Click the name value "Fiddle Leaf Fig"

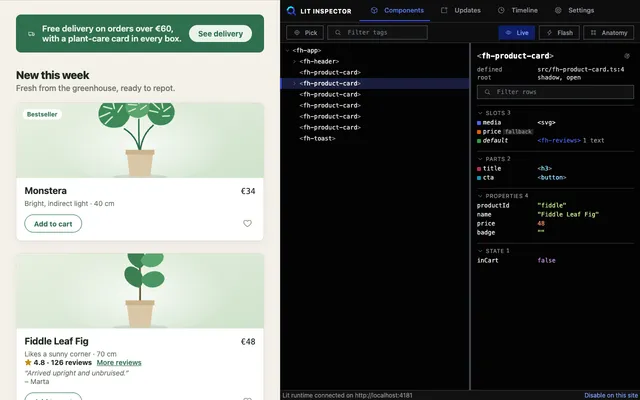tap(568, 214)
